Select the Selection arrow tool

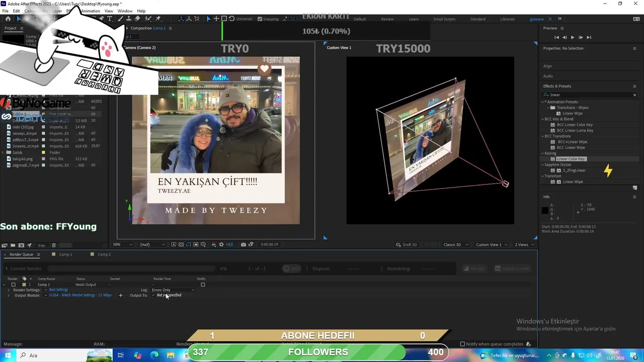click(x=19, y=19)
